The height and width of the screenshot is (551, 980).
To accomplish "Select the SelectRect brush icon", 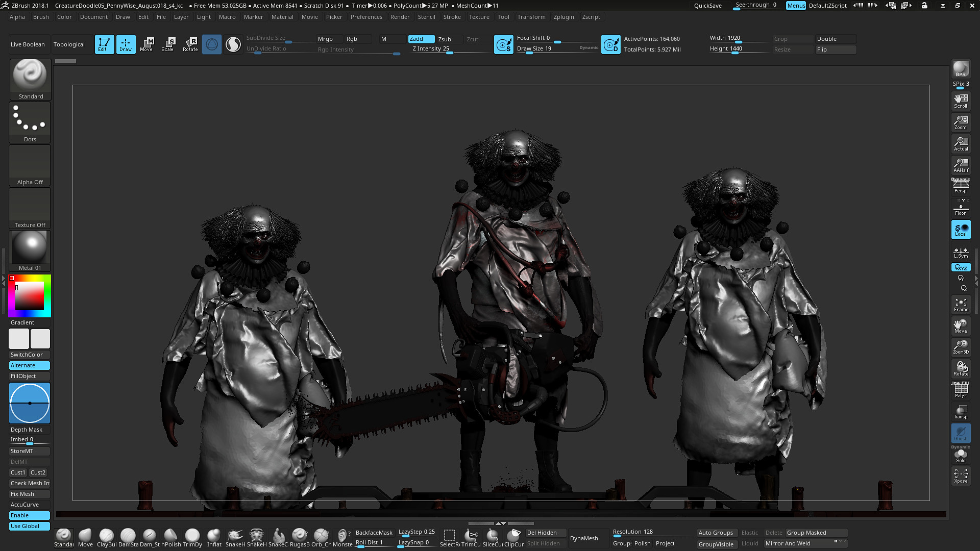I will tap(450, 538).
